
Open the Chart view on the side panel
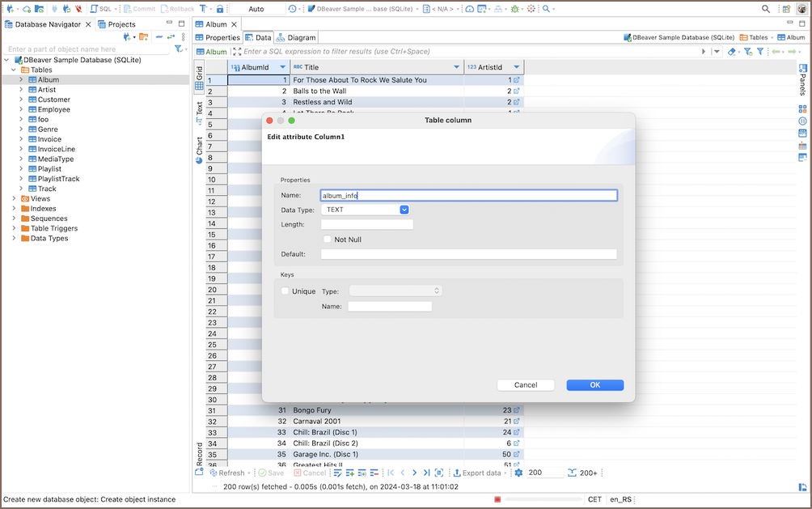(x=199, y=151)
